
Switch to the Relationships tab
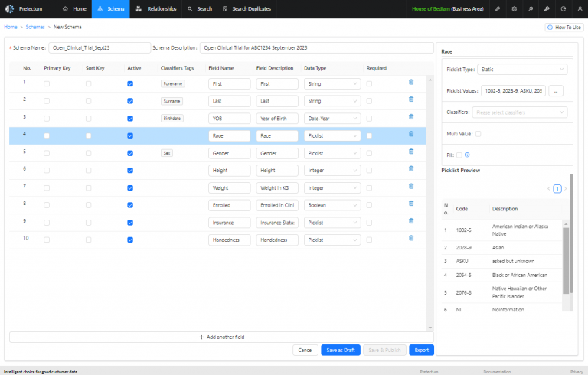155,9
